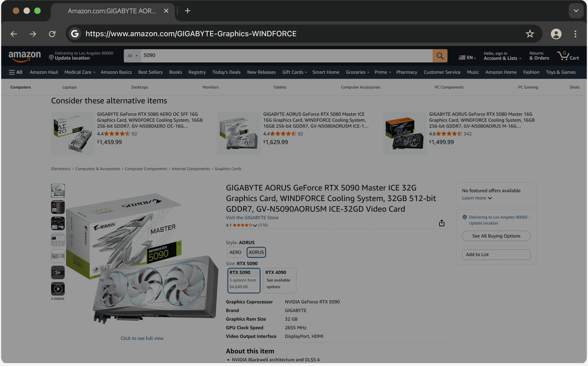Open Today's Deals in navigation

pos(226,72)
